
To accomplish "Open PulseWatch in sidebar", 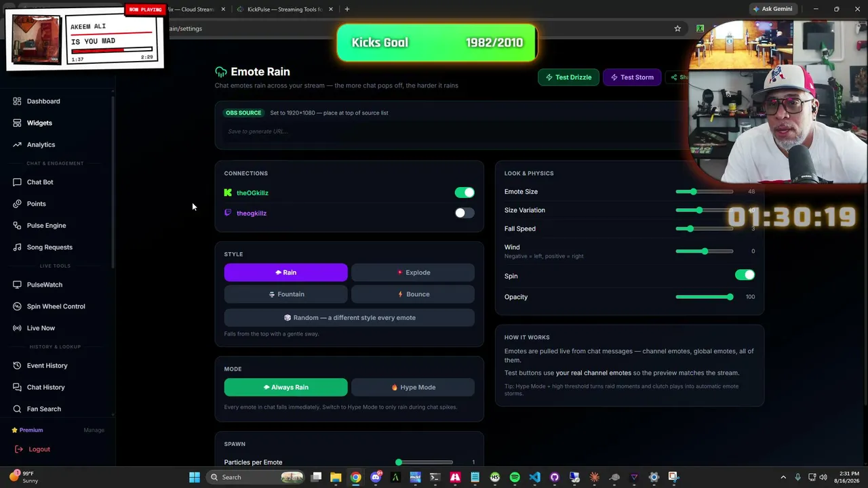I will 45,285.
